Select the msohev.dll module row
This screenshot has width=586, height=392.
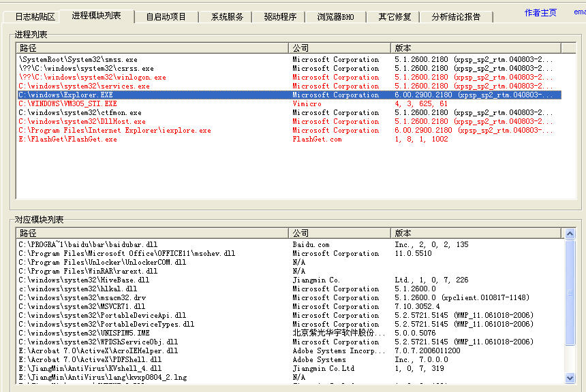290,253
